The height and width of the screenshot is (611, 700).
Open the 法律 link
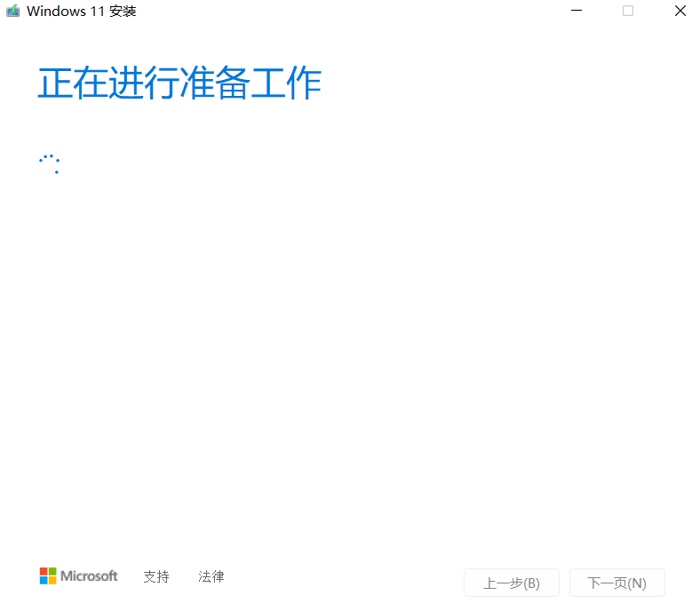pyautogui.click(x=211, y=576)
